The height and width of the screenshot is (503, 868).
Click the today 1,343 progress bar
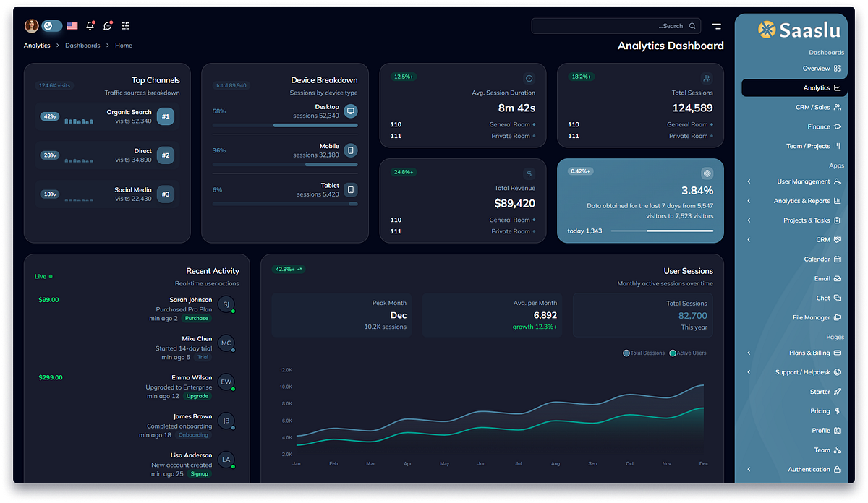[x=662, y=231]
